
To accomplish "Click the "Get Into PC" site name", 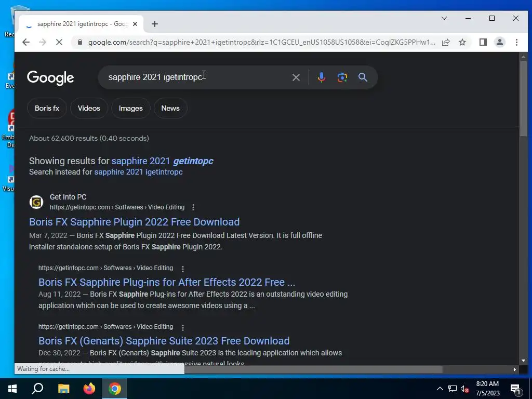I will 68,197.
